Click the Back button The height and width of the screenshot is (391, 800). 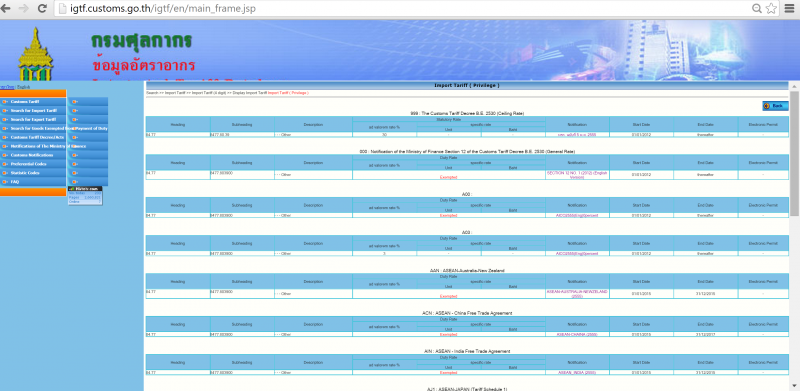775,106
